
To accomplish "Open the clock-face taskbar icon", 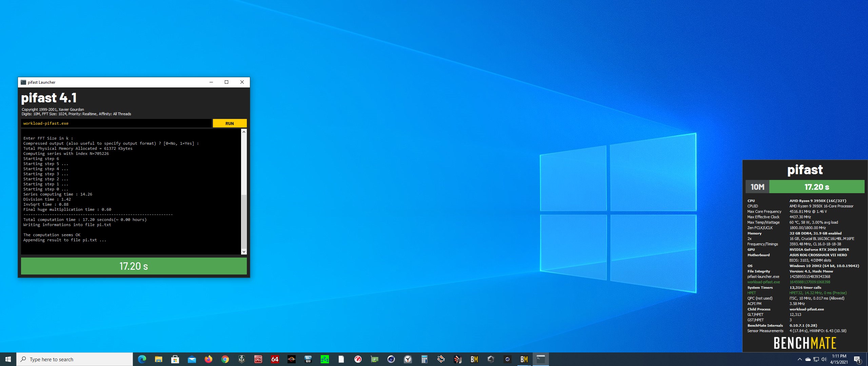I will (x=408, y=359).
